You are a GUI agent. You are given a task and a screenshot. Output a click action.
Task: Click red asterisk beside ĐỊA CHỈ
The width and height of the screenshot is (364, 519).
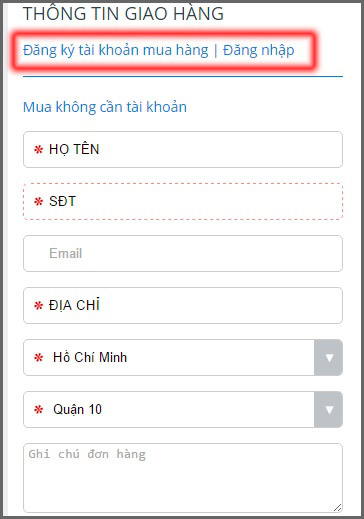click(x=39, y=305)
